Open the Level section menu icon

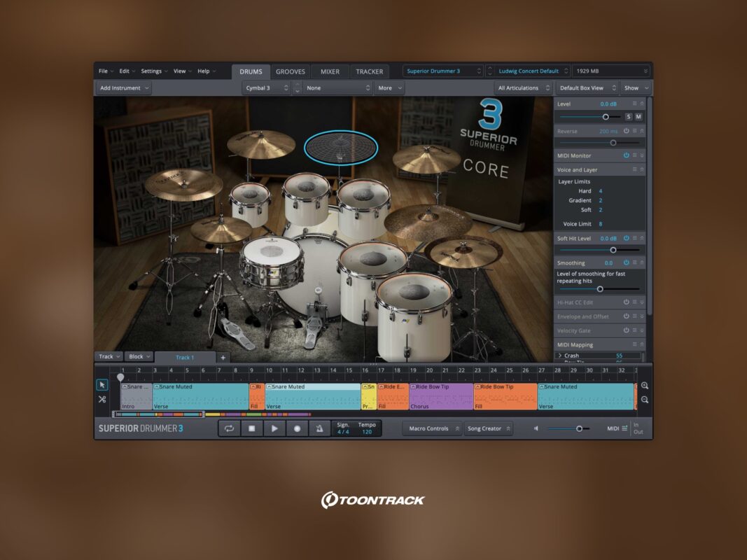point(634,104)
